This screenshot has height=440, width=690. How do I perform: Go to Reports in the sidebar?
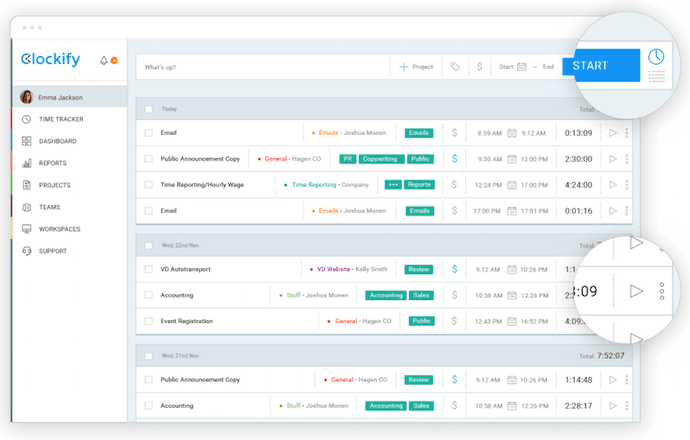point(53,163)
